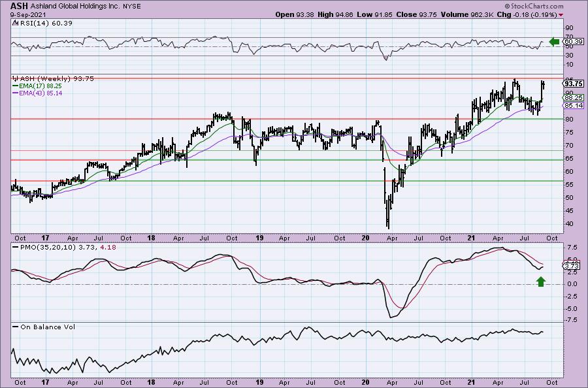Viewport: 588px width, 388px height.
Task: Click the High 94.86 value
Action: pyautogui.click(x=335, y=14)
